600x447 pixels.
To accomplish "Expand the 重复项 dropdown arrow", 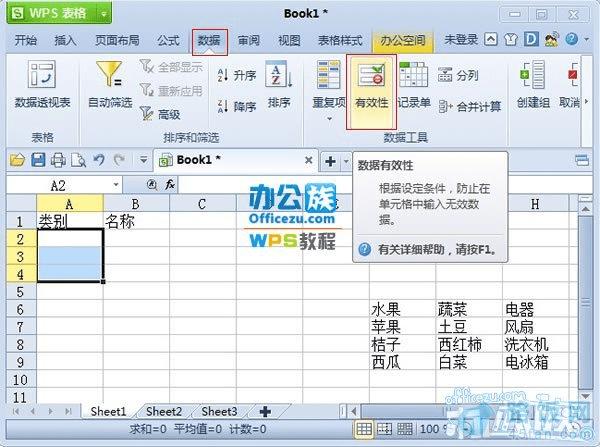I will click(x=329, y=119).
